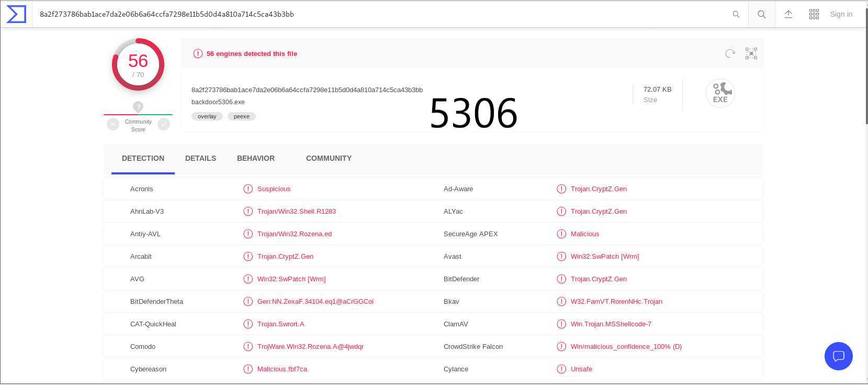Open the similar-files graph icon
868x385 pixels.
751,53
